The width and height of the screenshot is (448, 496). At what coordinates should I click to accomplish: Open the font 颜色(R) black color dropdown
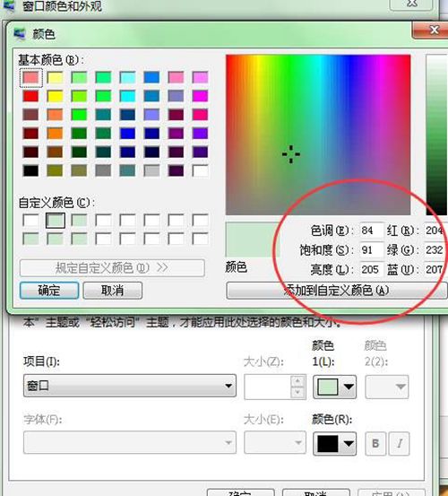[335, 444]
